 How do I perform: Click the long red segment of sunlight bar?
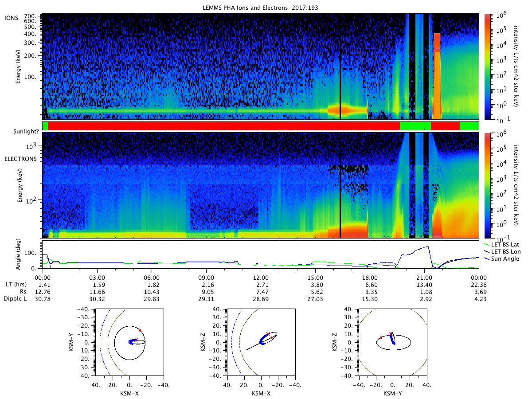click(x=223, y=126)
